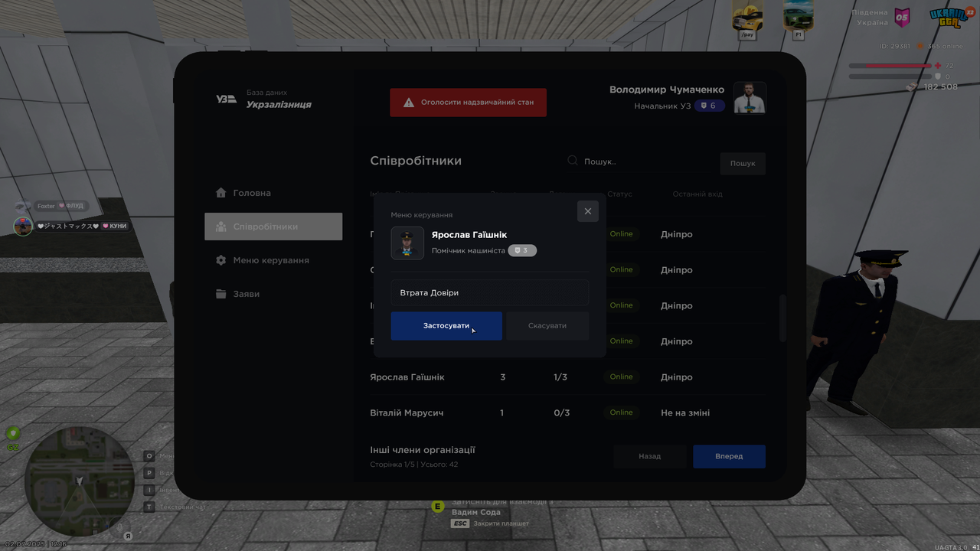This screenshot has width=980, height=551.
Task: Click the Останній вхід column header
Action: point(697,194)
